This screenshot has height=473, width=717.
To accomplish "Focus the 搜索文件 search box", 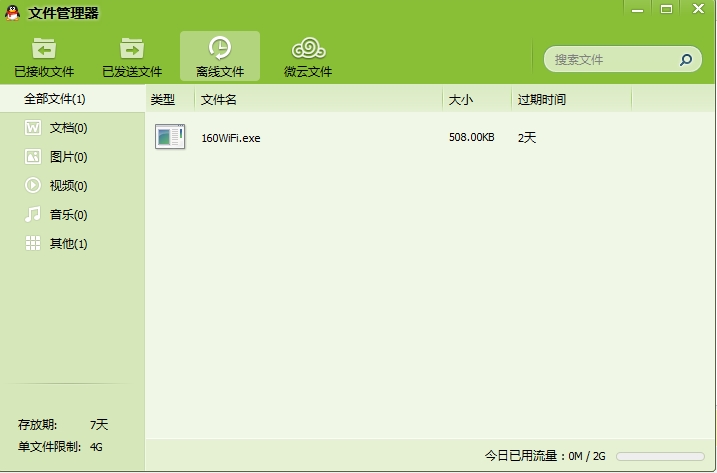I will (x=610, y=60).
